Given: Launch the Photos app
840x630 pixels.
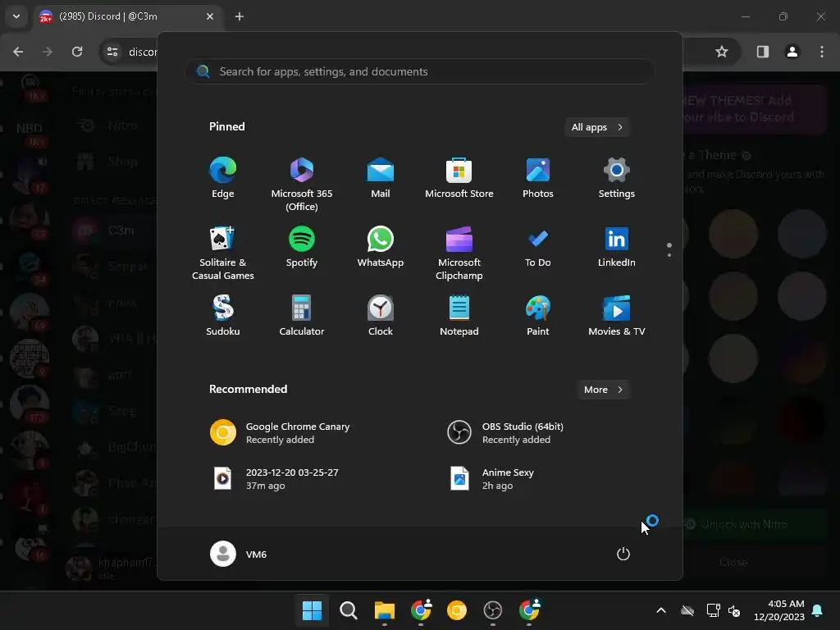Looking at the screenshot, I should tap(538, 178).
